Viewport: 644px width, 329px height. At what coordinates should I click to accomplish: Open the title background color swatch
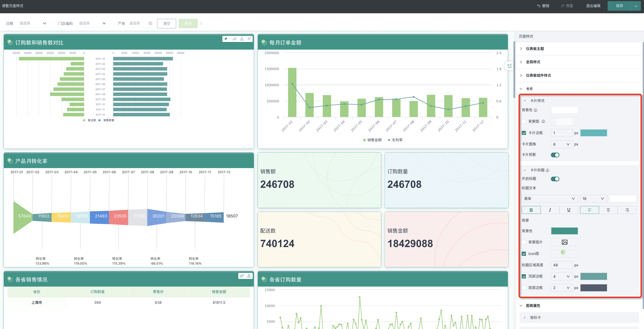pos(564,231)
